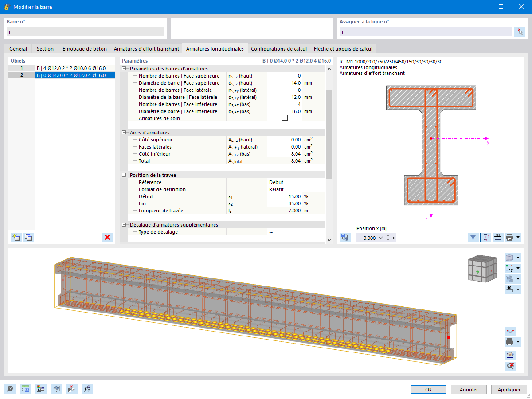This screenshot has width=532, height=399.
Task: Open the solid rendering dropdown arrow
Action: pos(518,279)
